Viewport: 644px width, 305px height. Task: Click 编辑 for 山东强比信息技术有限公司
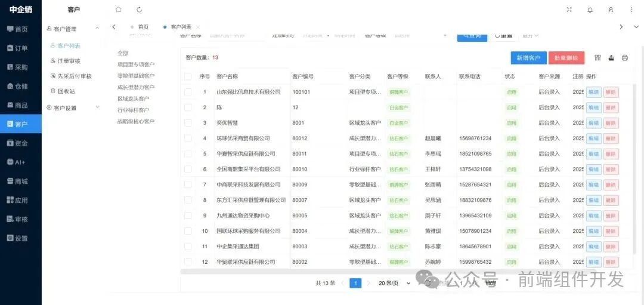pyautogui.click(x=594, y=92)
